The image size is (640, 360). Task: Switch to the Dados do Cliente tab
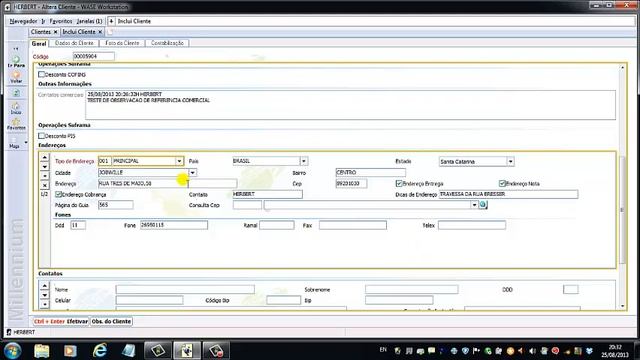(x=74, y=43)
